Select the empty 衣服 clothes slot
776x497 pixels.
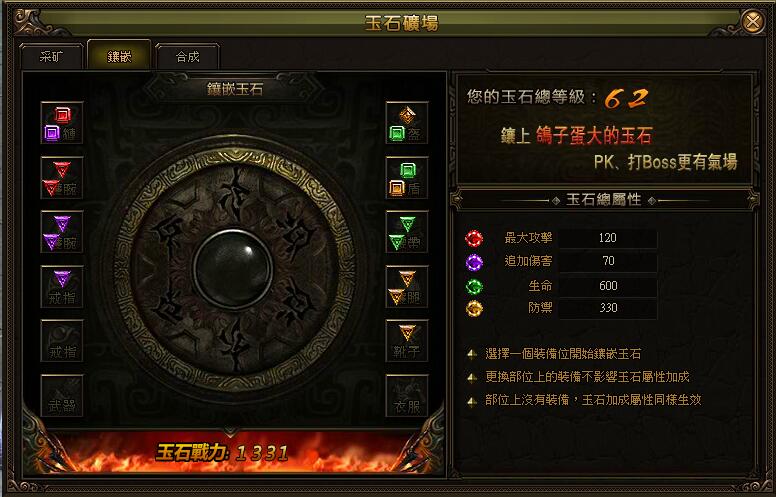pyautogui.click(x=407, y=396)
